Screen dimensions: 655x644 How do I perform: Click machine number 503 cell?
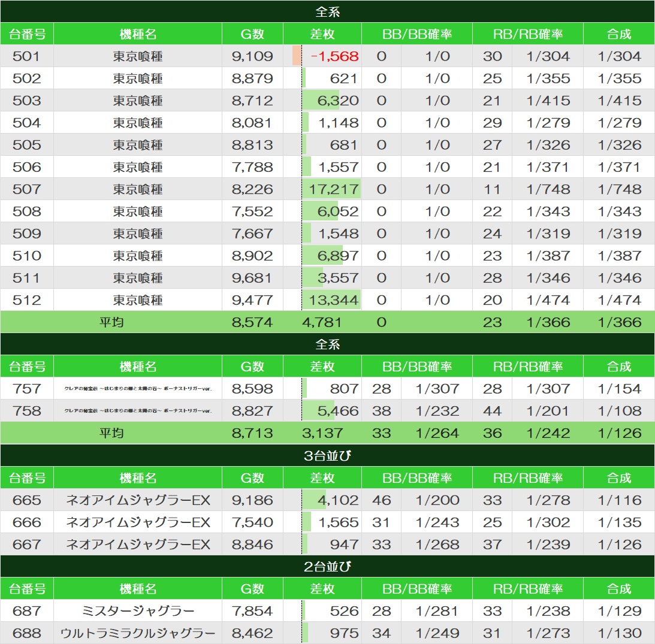point(27,100)
